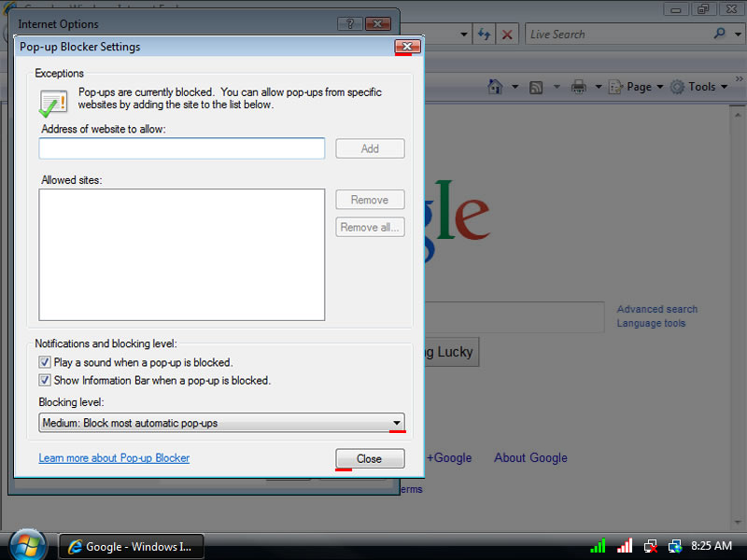Open the Windows Start orb
This screenshot has width=747, height=560.
click(27, 545)
